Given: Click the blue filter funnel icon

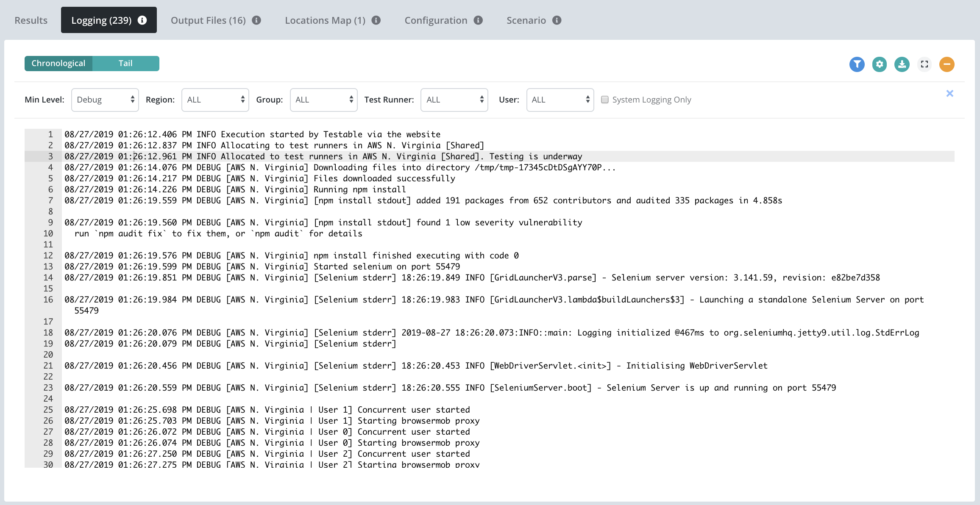Looking at the screenshot, I should (857, 64).
